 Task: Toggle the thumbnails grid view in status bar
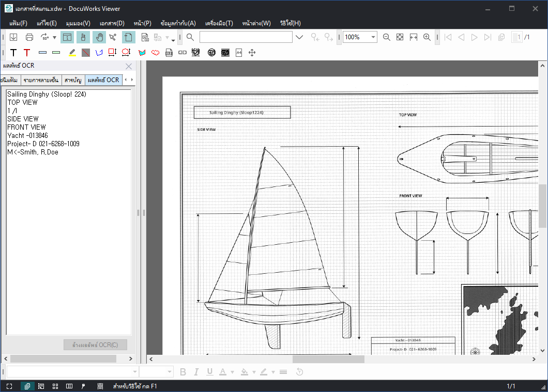click(55, 386)
